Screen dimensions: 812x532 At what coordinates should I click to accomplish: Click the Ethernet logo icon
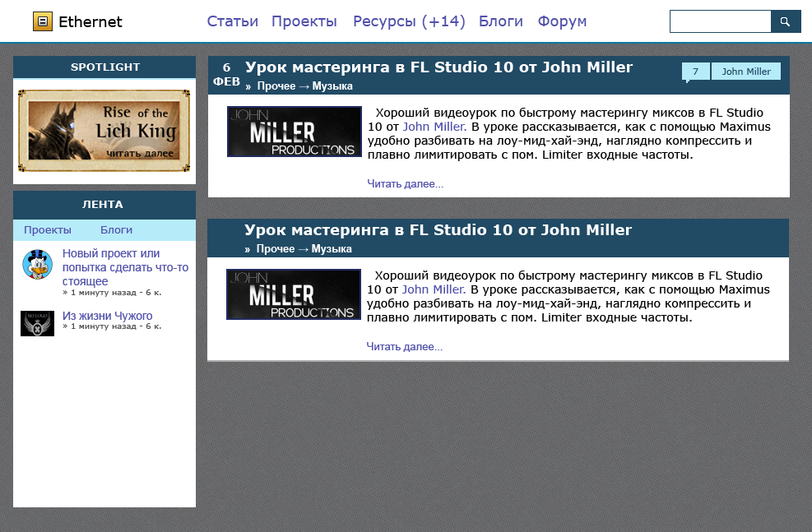(x=43, y=21)
